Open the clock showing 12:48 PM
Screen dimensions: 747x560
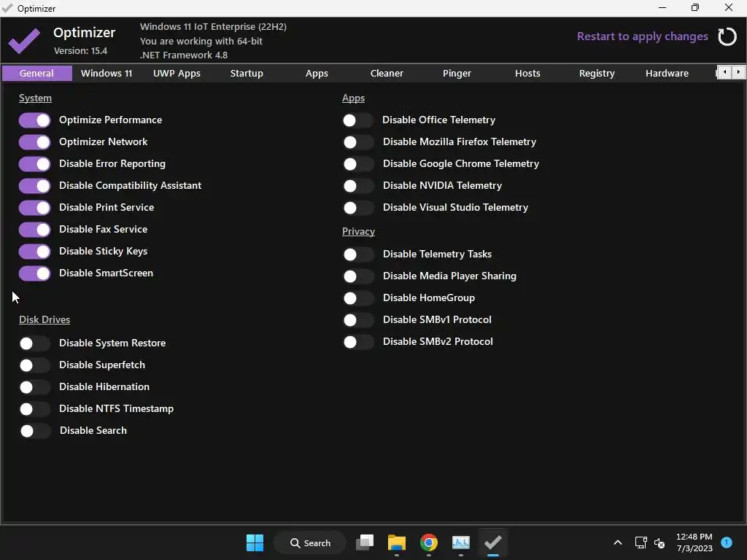[x=694, y=542]
